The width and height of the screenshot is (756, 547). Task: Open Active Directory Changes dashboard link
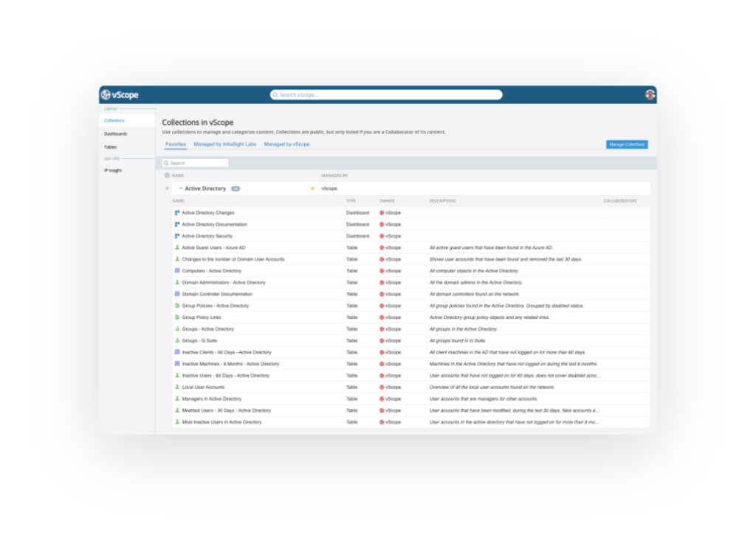pyautogui.click(x=207, y=213)
